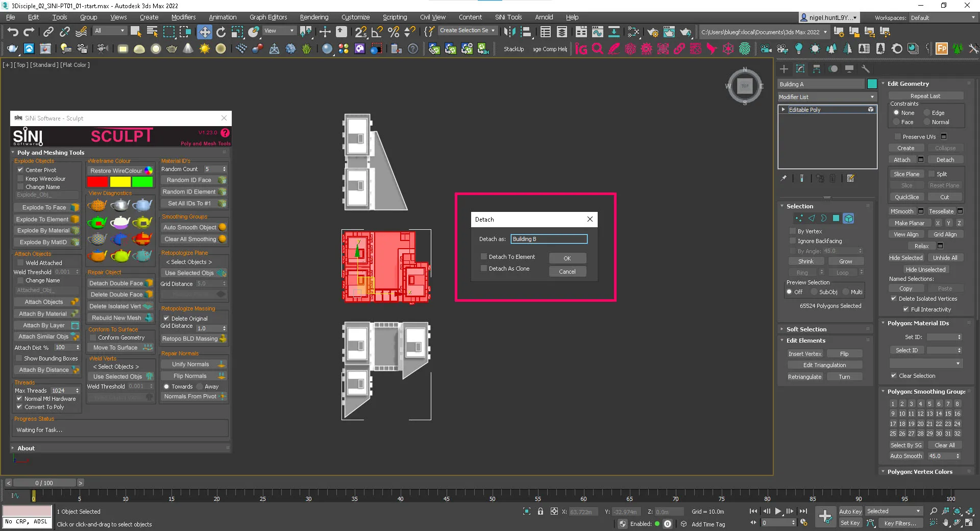Image resolution: width=980 pixels, height=531 pixels.
Task: Click the Building A object color swatch
Action: tap(872, 84)
